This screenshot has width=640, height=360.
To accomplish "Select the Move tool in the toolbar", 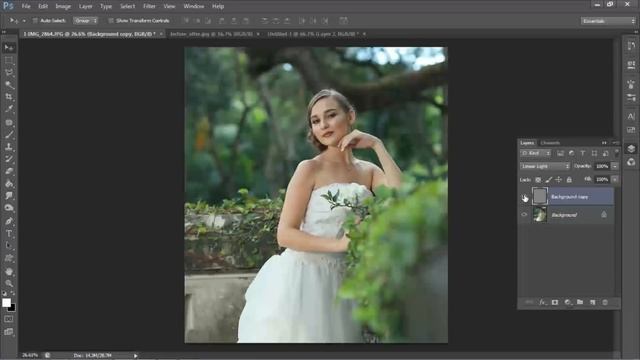I will click(9, 48).
